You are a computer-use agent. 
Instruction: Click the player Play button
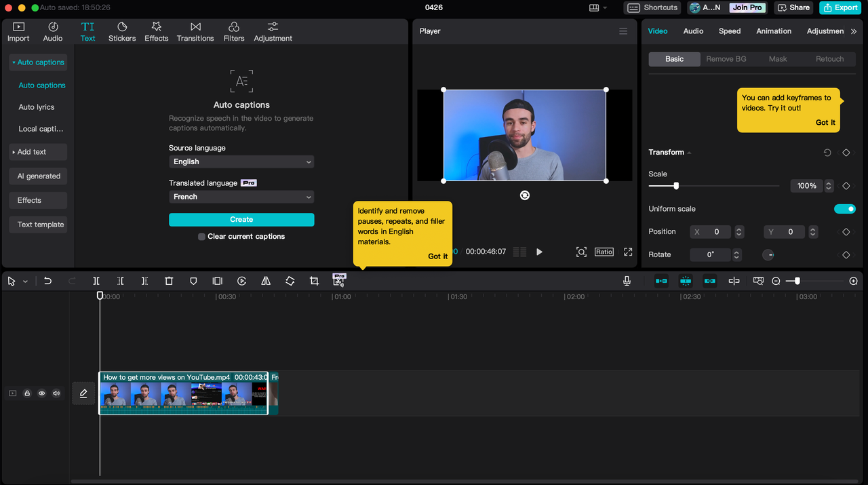click(539, 252)
